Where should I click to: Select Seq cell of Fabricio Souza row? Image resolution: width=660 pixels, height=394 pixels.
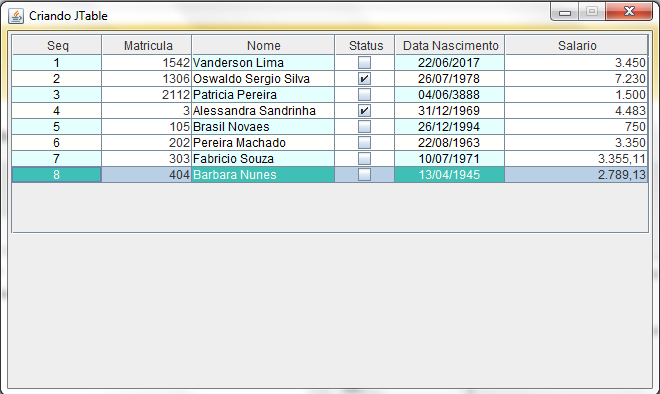click(57, 159)
